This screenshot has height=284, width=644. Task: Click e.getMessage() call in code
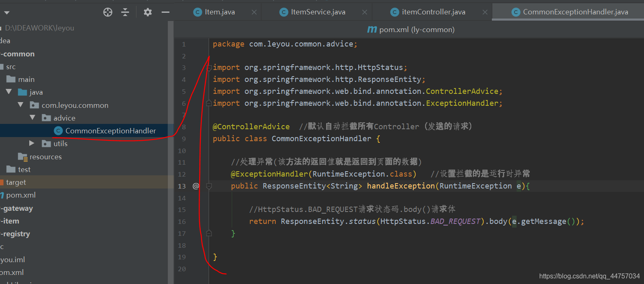(x=543, y=221)
